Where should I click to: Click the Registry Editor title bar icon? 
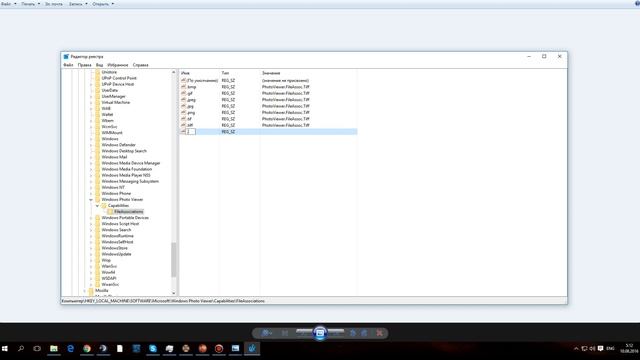(66, 56)
